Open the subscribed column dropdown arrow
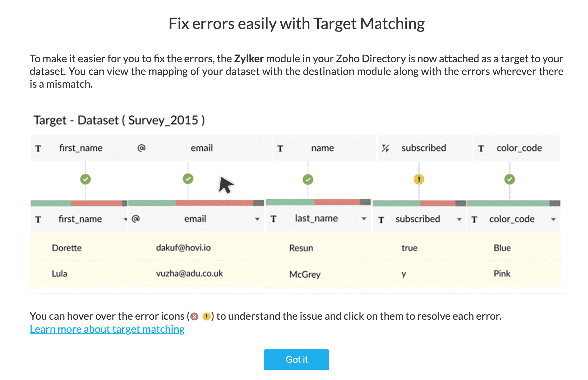 point(459,219)
